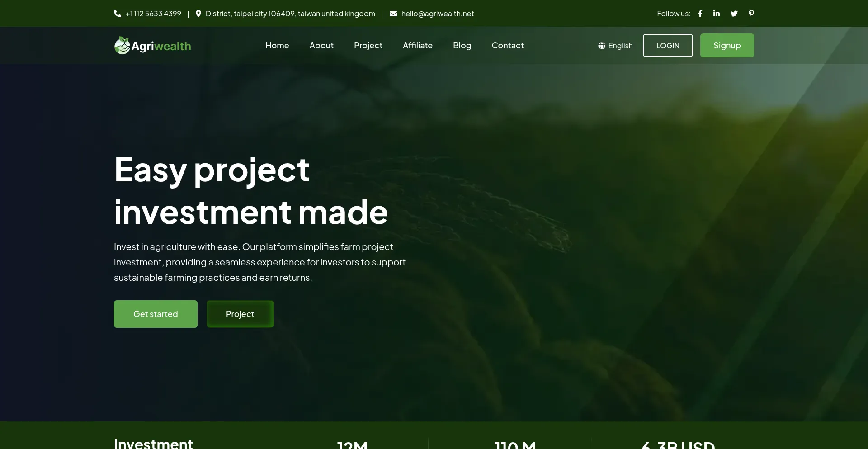Image resolution: width=868 pixels, height=449 pixels.
Task: Click the globe language icon
Action: point(602,46)
